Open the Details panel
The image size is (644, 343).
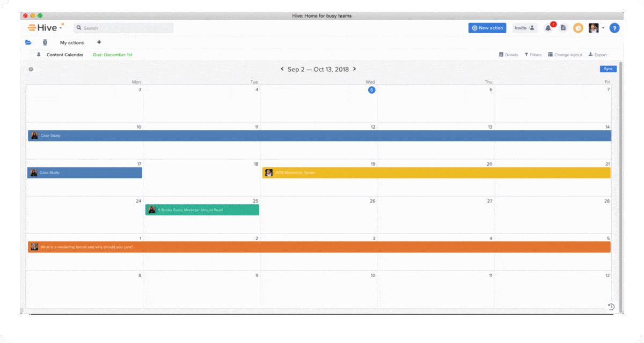coord(508,55)
